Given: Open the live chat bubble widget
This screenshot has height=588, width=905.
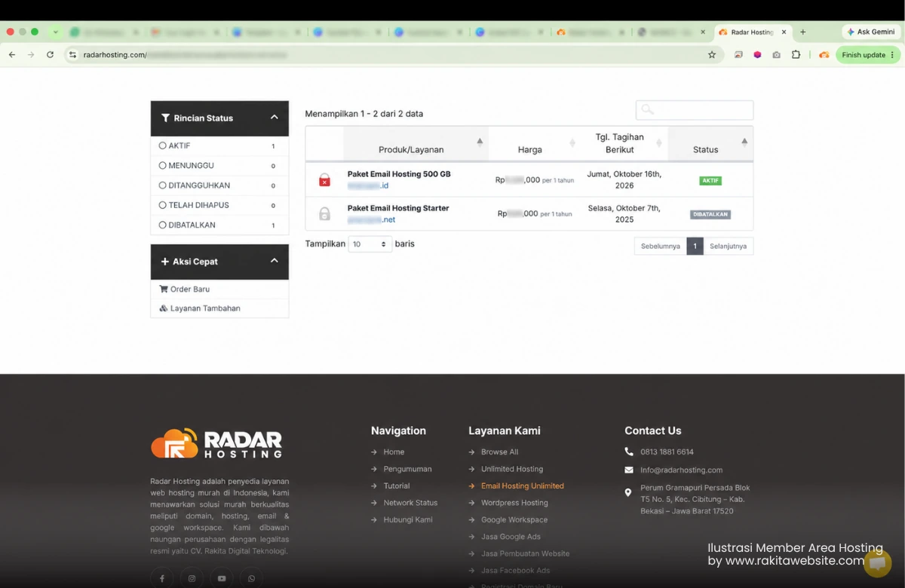Looking at the screenshot, I should [x=877, y=563].
